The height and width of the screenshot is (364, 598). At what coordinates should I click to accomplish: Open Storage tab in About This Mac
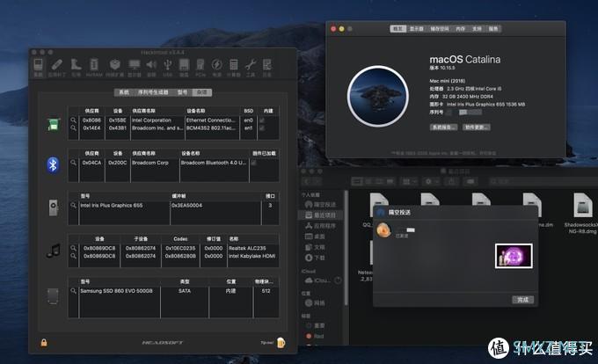(x=440, y=29)
